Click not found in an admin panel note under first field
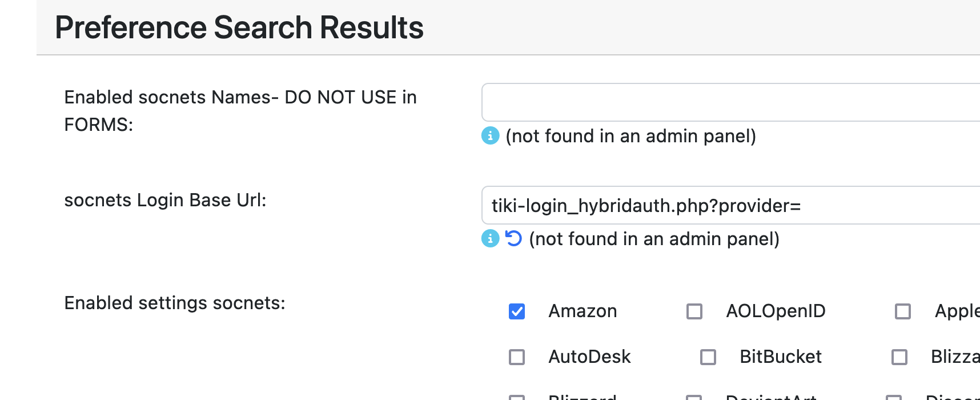This screenshot has width=980, height=400. (x=630, y=136)
